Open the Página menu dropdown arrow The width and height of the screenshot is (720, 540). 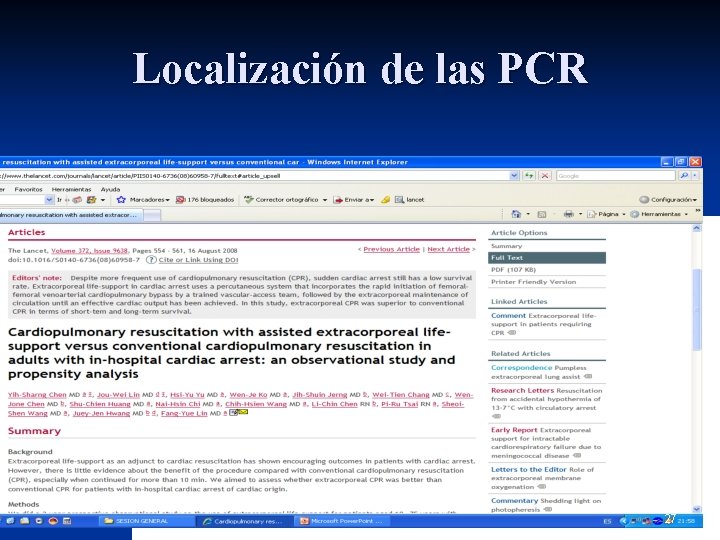624,214
